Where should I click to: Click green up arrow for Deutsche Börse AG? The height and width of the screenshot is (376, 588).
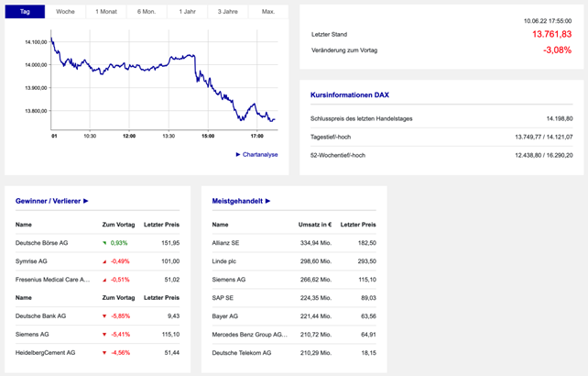(x=104, y=243)
